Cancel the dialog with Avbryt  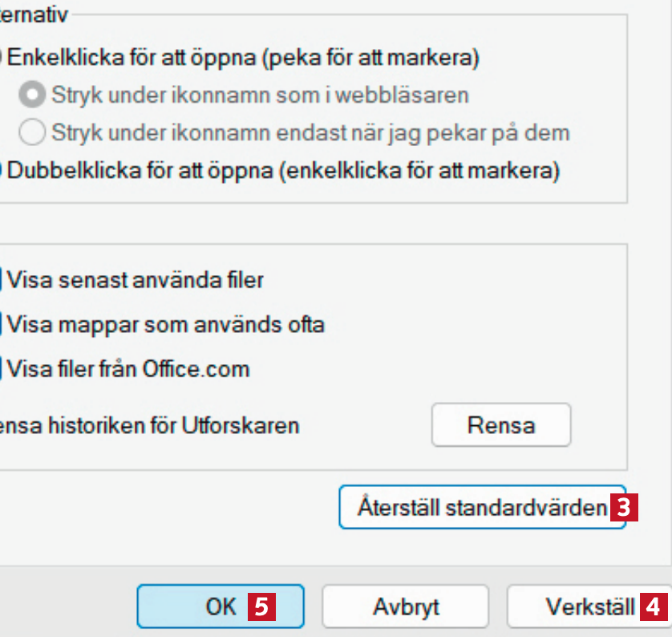[x=405, y=606]
